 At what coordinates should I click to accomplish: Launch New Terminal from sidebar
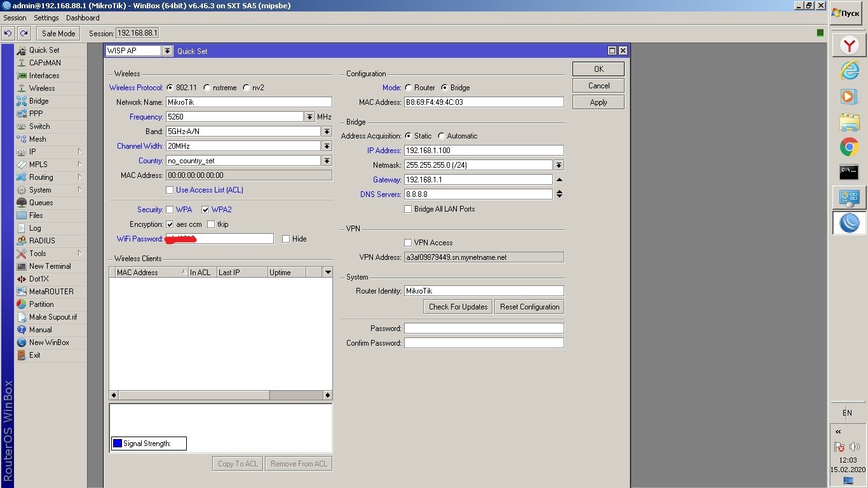click(x=22, y=266)
